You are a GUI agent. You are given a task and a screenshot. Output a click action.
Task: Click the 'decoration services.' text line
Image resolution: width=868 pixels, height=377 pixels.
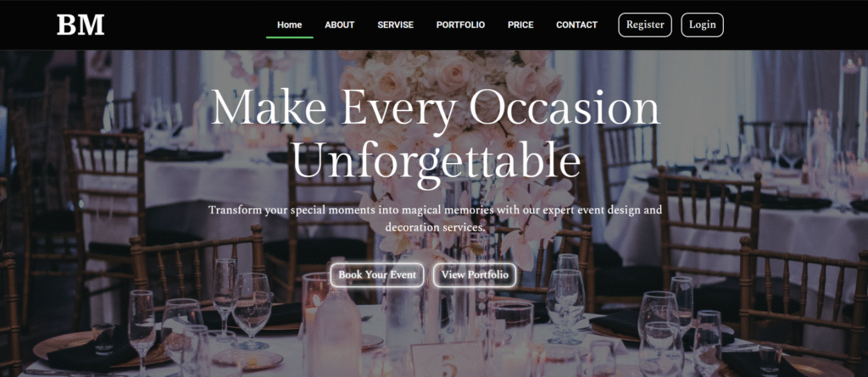click(x=435, y=228)
